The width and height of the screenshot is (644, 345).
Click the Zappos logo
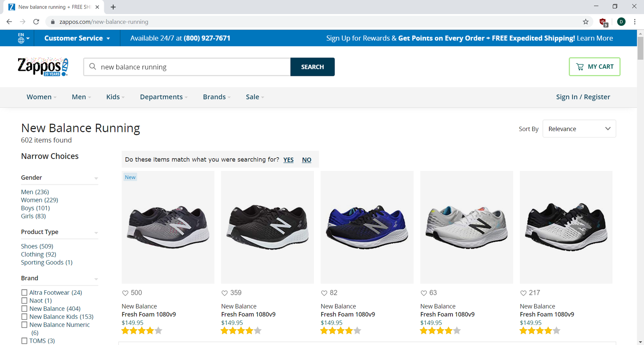[x=43, y=67]
